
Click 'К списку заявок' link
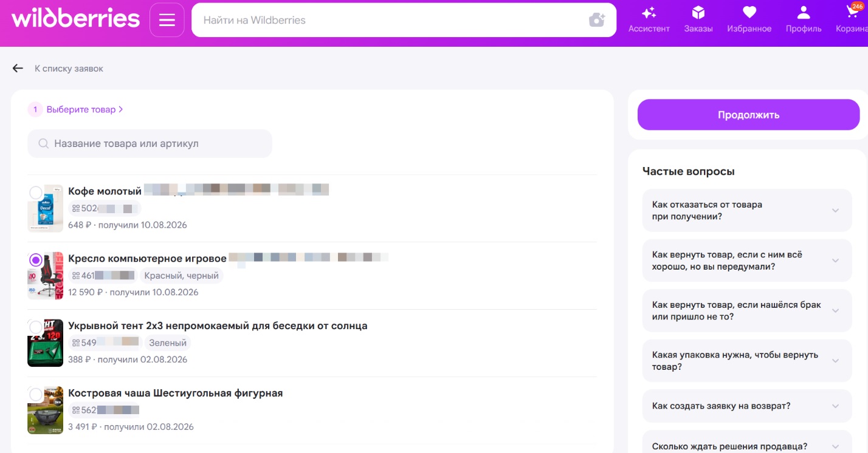pos(69,69)
